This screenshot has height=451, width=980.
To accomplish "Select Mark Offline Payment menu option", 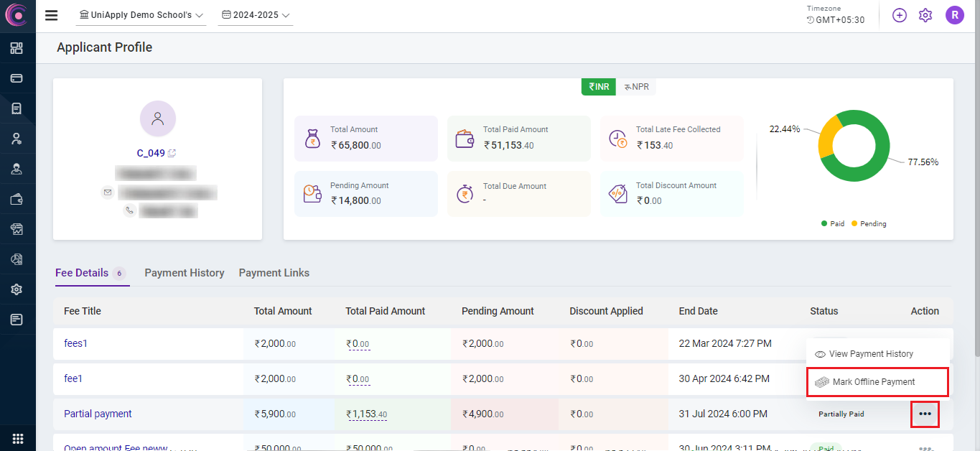I will [x=874, y=382].
